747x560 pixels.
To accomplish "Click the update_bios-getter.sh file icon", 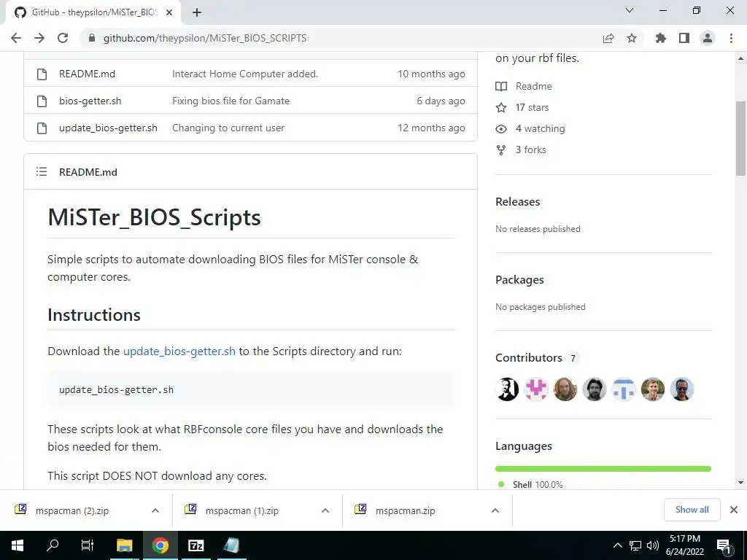I will [42, 128].
